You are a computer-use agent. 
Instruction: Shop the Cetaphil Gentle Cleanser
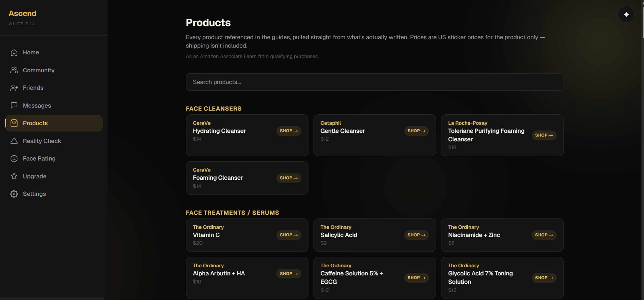[x=416, y=131]
